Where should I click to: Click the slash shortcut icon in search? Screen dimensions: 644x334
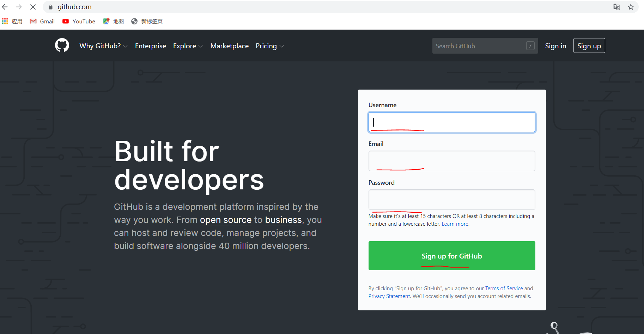tap(530, 46)
